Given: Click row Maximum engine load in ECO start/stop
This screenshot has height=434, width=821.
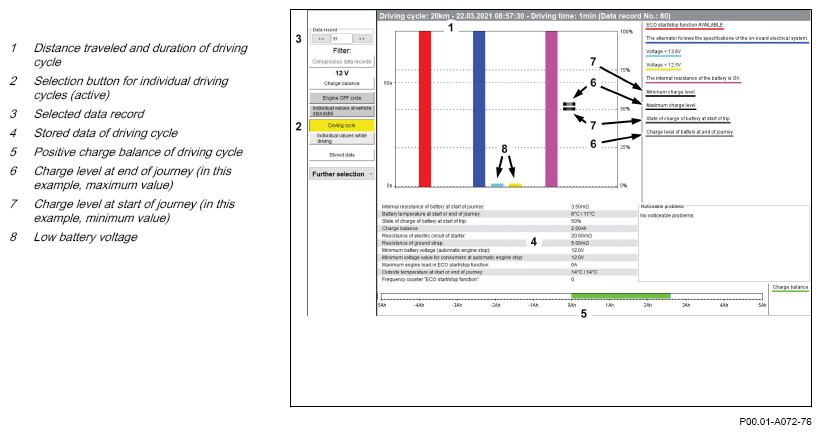Looking at the screenshot, I should 507,265.
